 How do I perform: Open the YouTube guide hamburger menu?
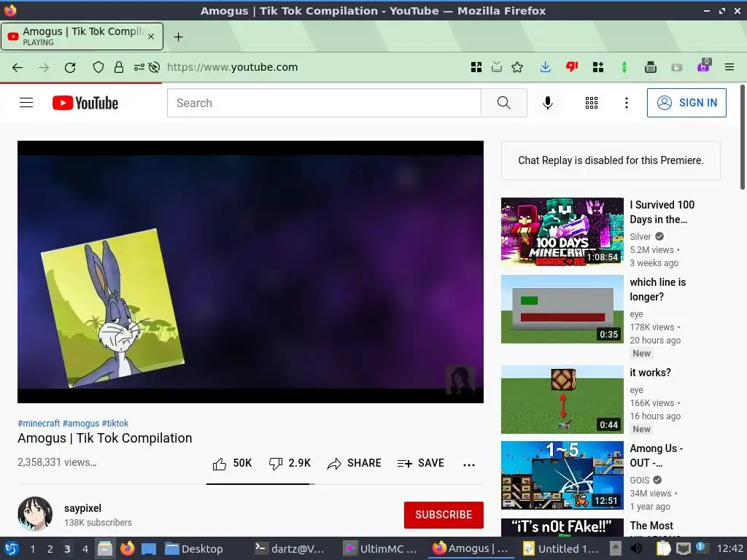click(x=26, y=103)
